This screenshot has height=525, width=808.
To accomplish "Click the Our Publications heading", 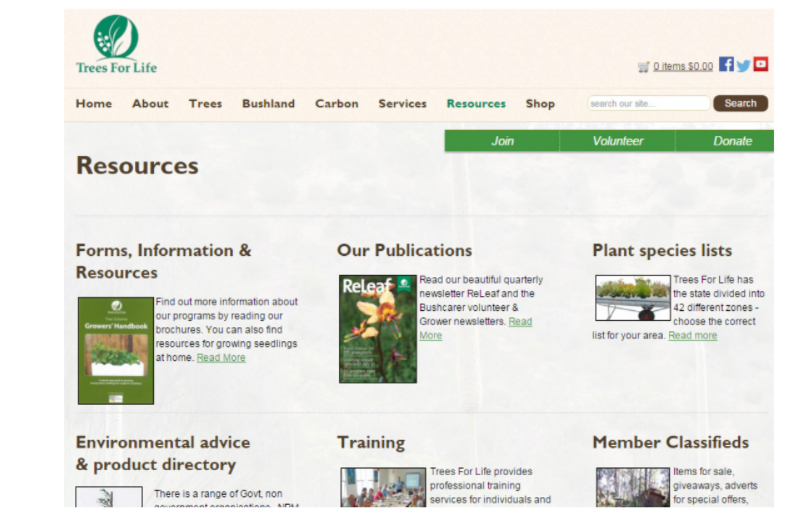I will tap(405, 250).
